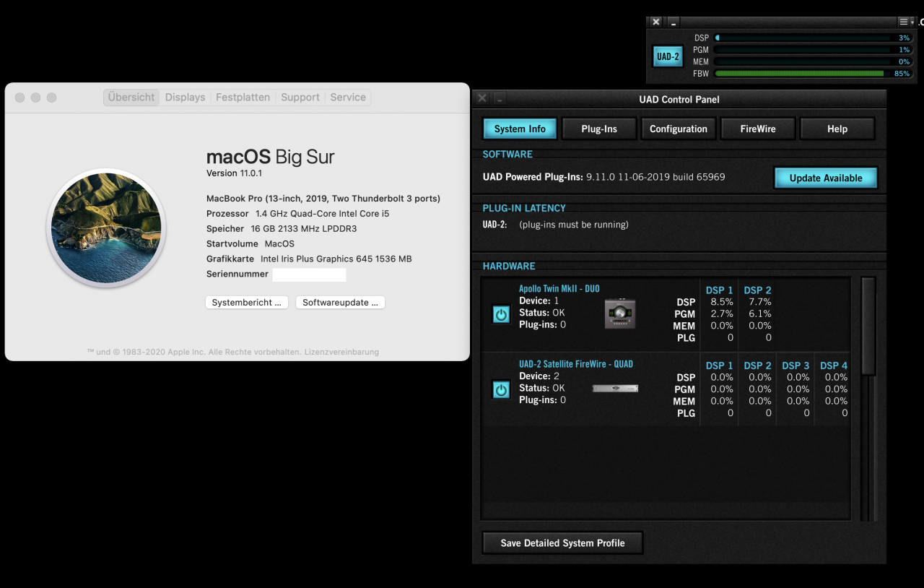
Task: Click Apollo DSP 1 value 8.5%
Action: click(722, 302)
